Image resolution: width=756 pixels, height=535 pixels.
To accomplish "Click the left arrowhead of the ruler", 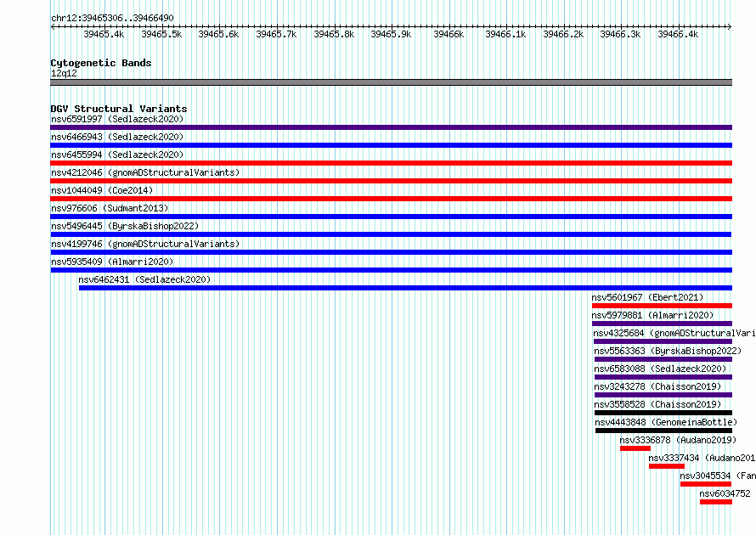I will point(53,26).
